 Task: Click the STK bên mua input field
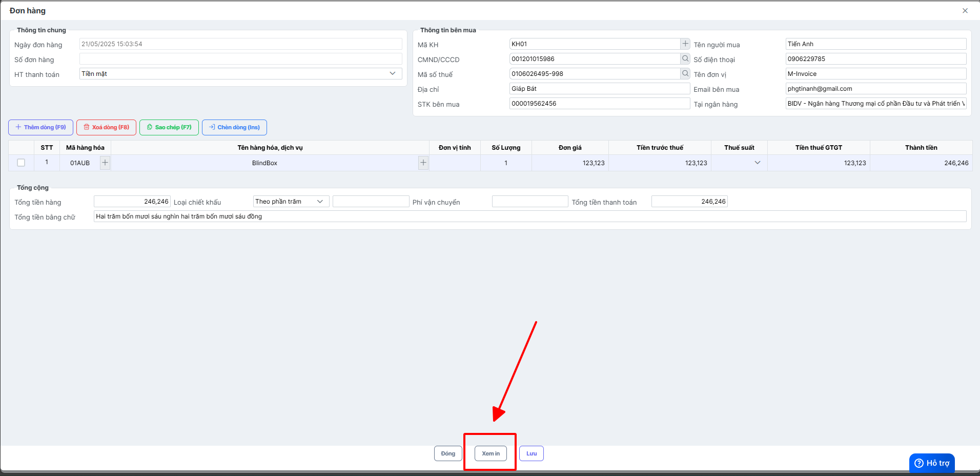pos(600,104)
